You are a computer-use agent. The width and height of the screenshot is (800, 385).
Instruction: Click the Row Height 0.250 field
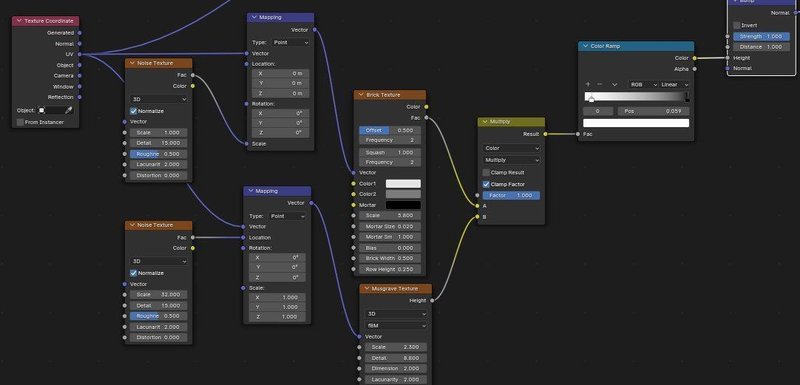[x=390, y=269]
